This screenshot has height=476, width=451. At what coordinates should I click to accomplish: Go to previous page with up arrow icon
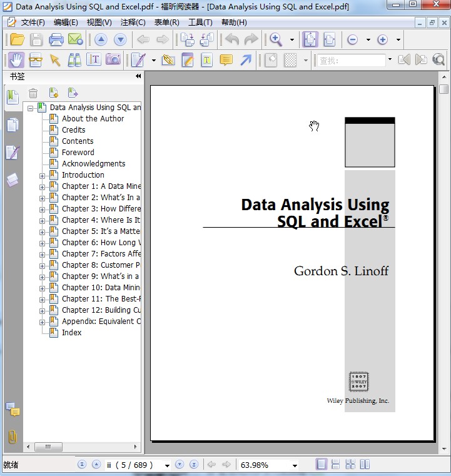[101, 39]
